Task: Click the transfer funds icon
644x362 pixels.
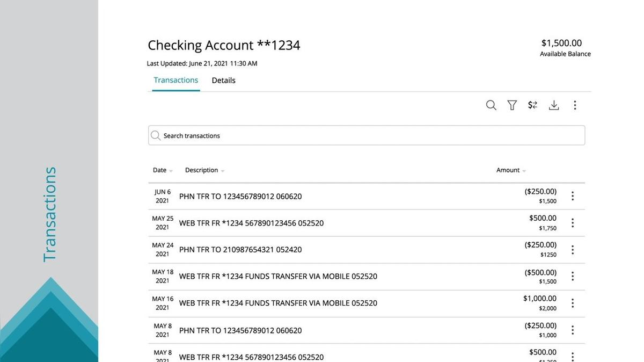Action: pyautogui.click(x=532, y=105)
